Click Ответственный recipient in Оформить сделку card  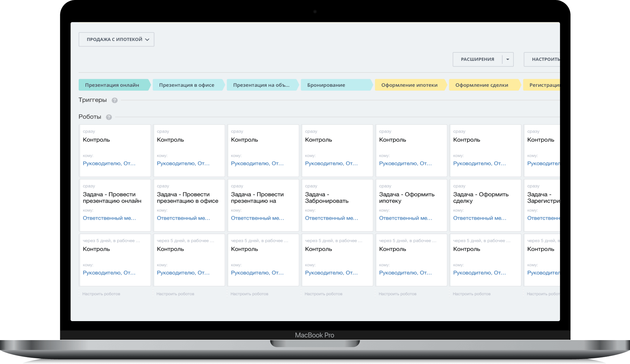tap(479, 218)
